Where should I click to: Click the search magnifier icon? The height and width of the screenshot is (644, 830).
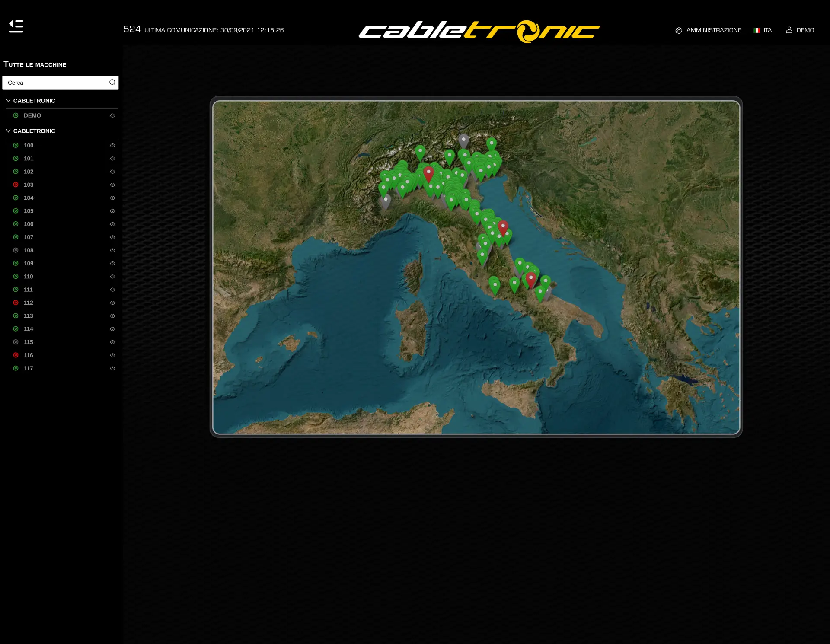[112, 83]
